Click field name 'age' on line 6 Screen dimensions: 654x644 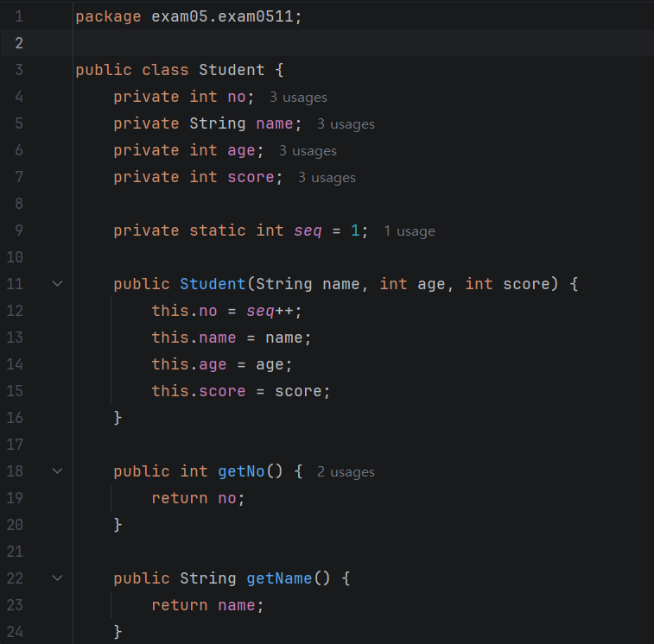point(241,150)
